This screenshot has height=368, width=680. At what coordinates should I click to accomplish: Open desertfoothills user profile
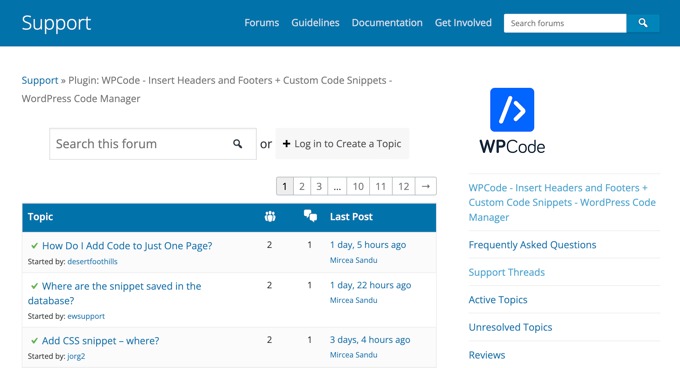(x=92, y=261)
